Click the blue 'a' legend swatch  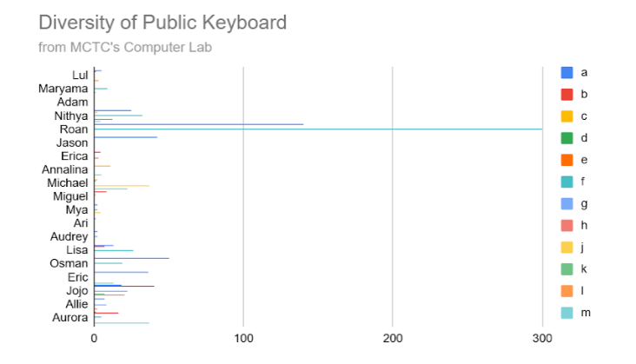pos(566,72)
